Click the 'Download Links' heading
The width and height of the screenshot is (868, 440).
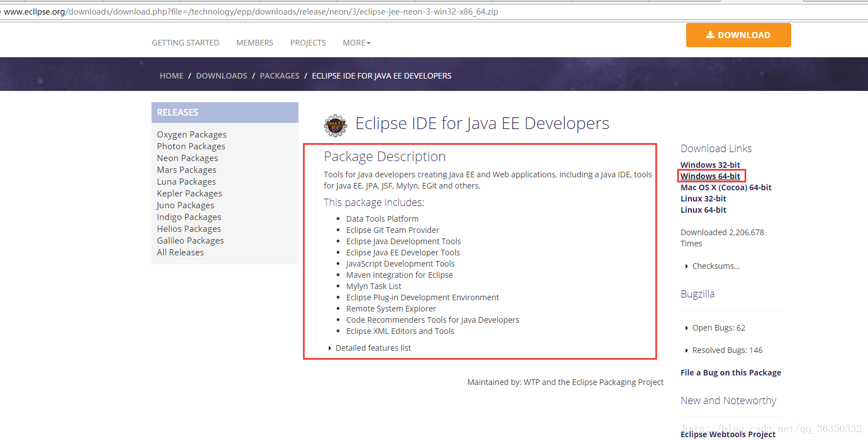click(x=716, y=149)
